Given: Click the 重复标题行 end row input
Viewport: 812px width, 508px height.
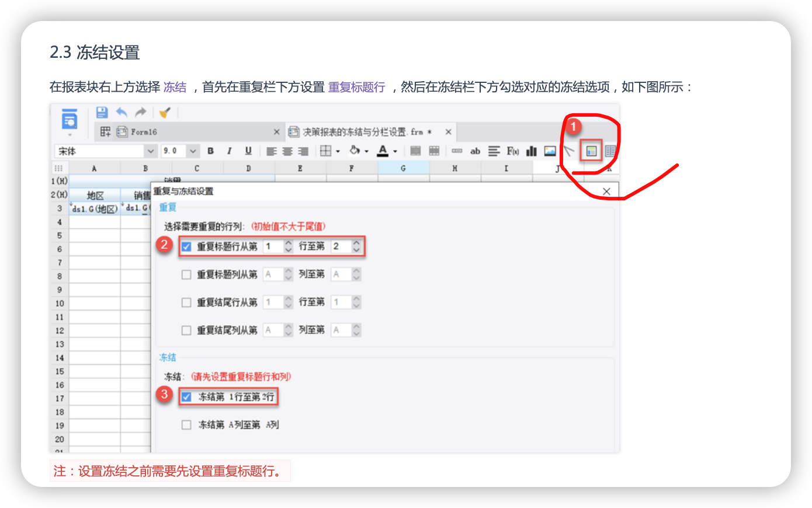Looking at the screenshot, I should click(342, 246).
